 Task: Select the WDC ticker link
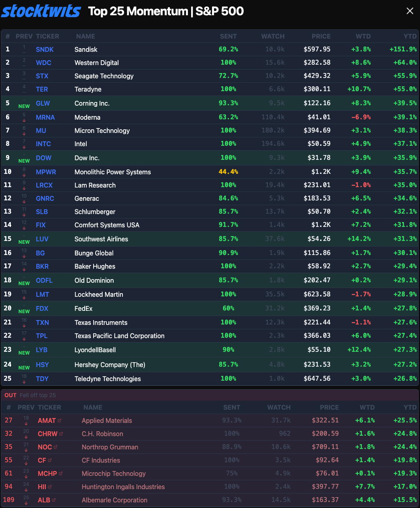pyautogui.click(x=43, y=63)
